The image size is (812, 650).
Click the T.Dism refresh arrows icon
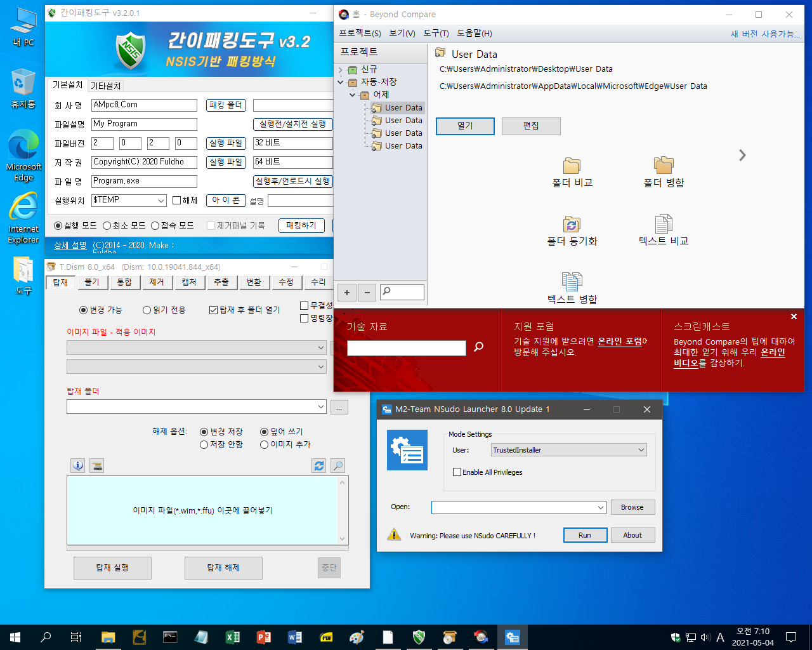(x=319, y=466)
